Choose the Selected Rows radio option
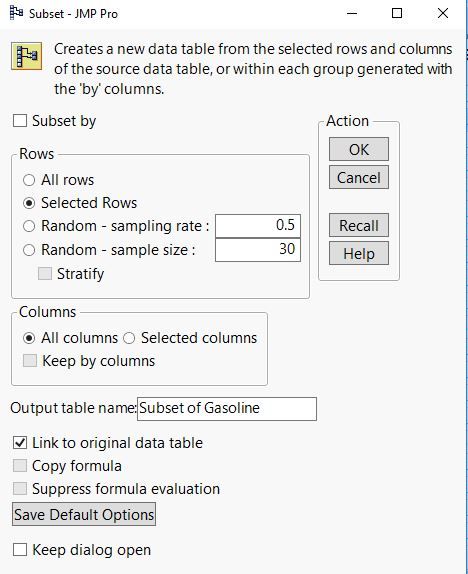The width and height of the screenshot is (468, 574). pos(29,203)
